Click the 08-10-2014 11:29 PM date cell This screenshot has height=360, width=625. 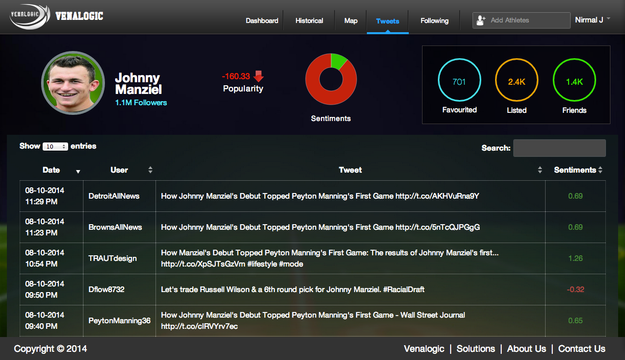pos(51,196)
